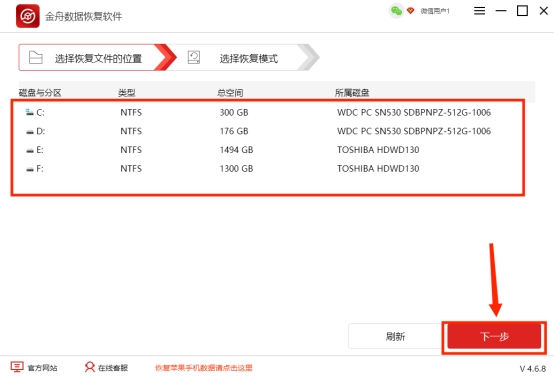Click the 总空间 column header

tap(230, 93)
